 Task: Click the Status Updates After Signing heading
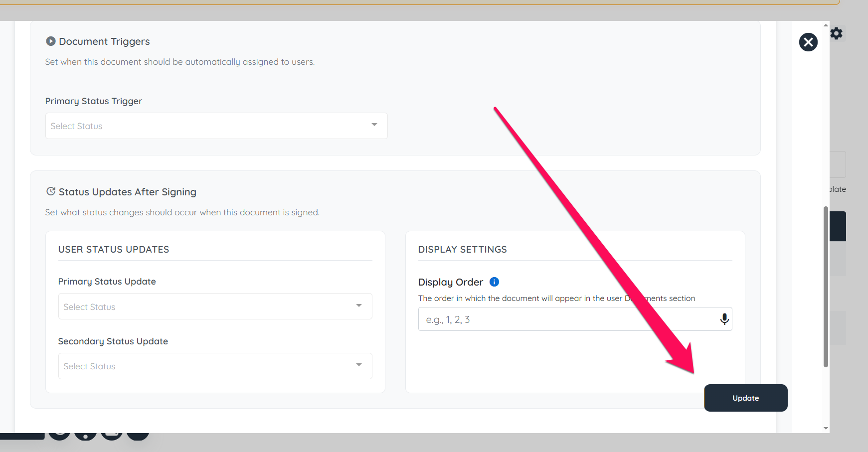[128, 192]
